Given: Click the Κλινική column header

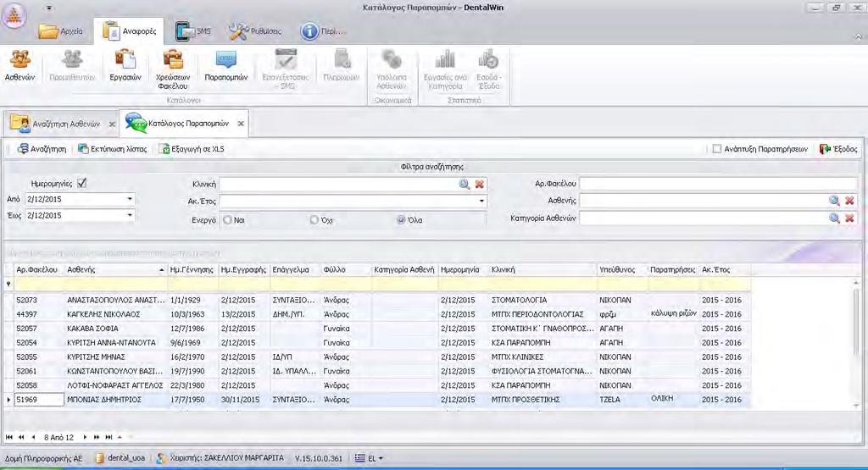Looking at the screenshot, I should pyautogui.click(x=542, y=270).
